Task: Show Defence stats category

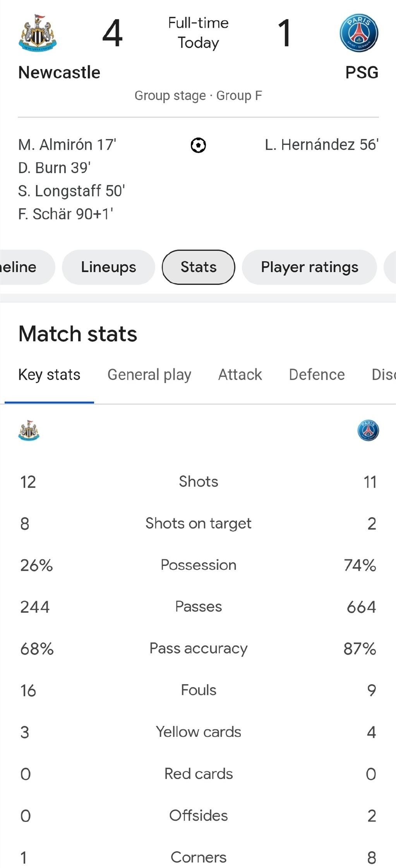Action: pyautogui.click(x=317, y=375)
